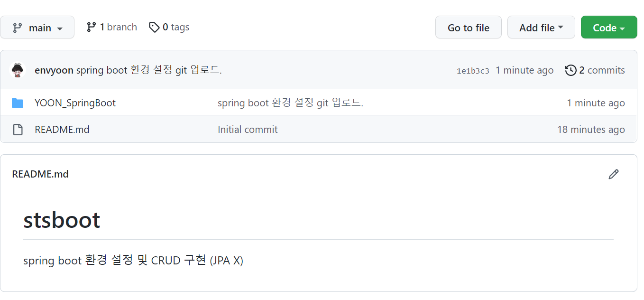Click the Initial commit message
Screen dimensions: 644x300
tap(248, 129)
